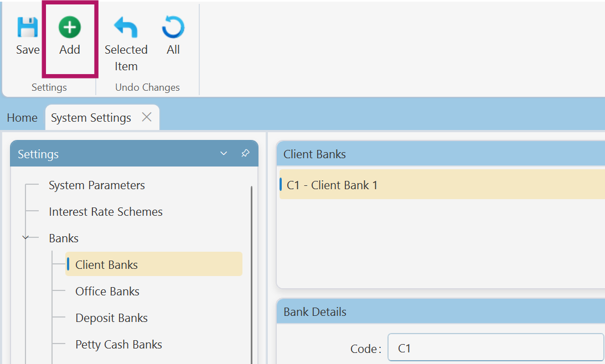Add a new client bank

click(x=70, y=33)
